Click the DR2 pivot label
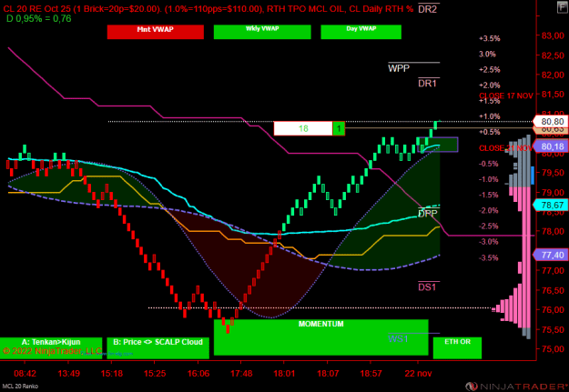Image resolution: width=569 pixels, height=392 pixels. point(428,10)
